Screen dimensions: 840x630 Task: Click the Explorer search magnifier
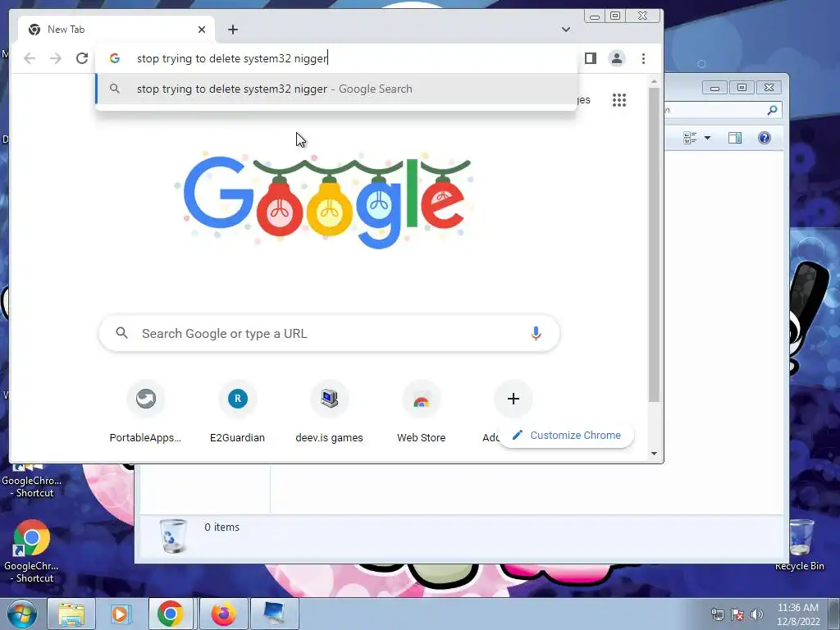point(772,110)
